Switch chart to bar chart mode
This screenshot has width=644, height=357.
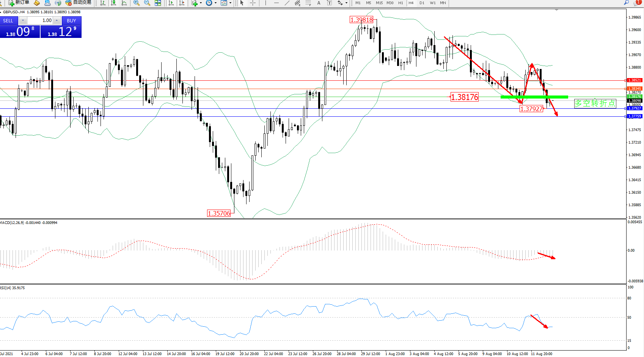[x=103, y=3]
